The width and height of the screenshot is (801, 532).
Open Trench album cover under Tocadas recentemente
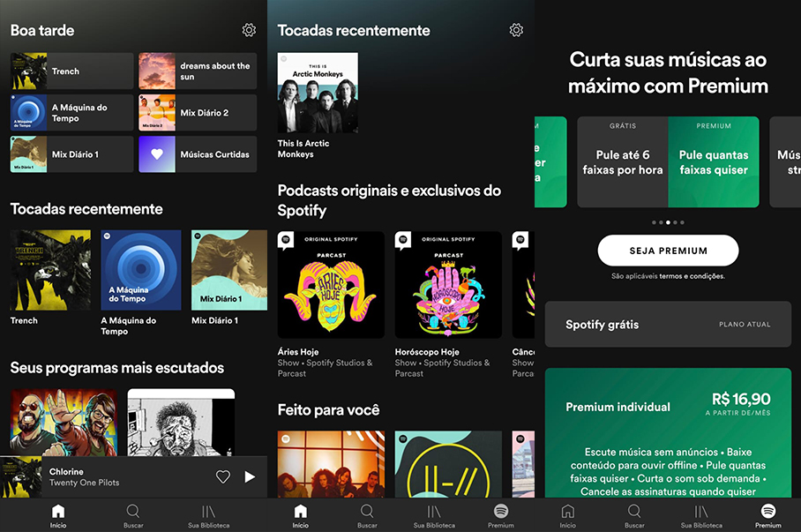[50, 270]
